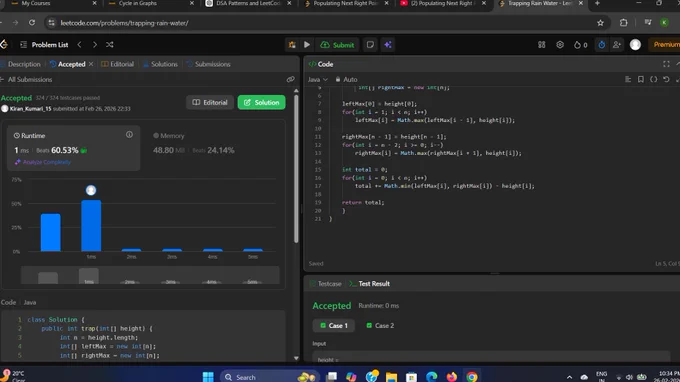Open the user profile avatar
The height and width of the screenshot is (382, 680).
[635, 45]
